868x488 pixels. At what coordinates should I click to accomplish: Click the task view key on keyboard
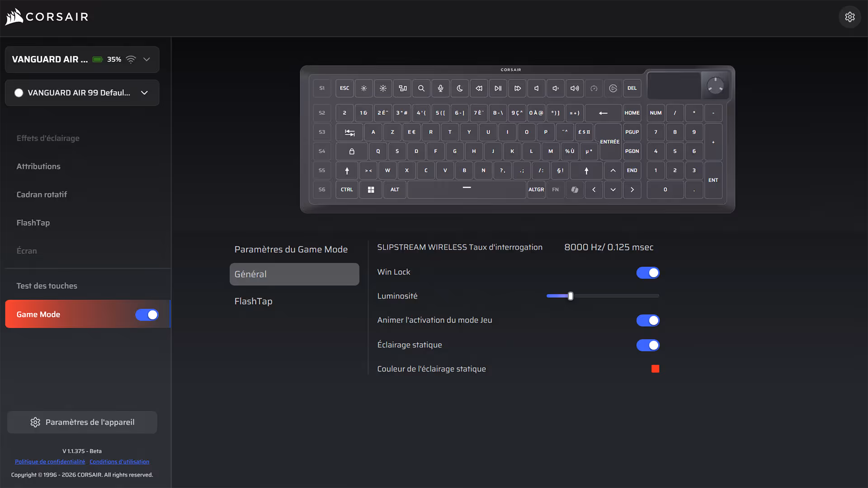point(402,88)
